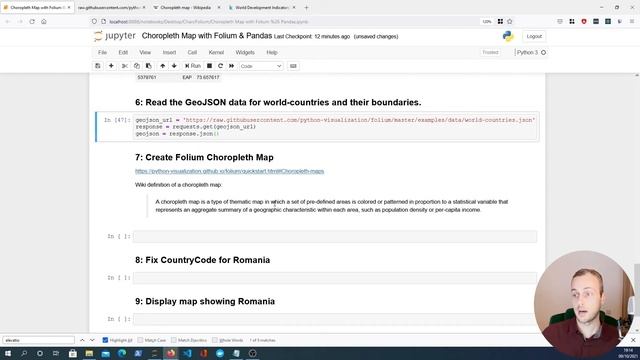Go to previous find match
The height and width of the screenshot is (360, 640).
click(82, 340)
